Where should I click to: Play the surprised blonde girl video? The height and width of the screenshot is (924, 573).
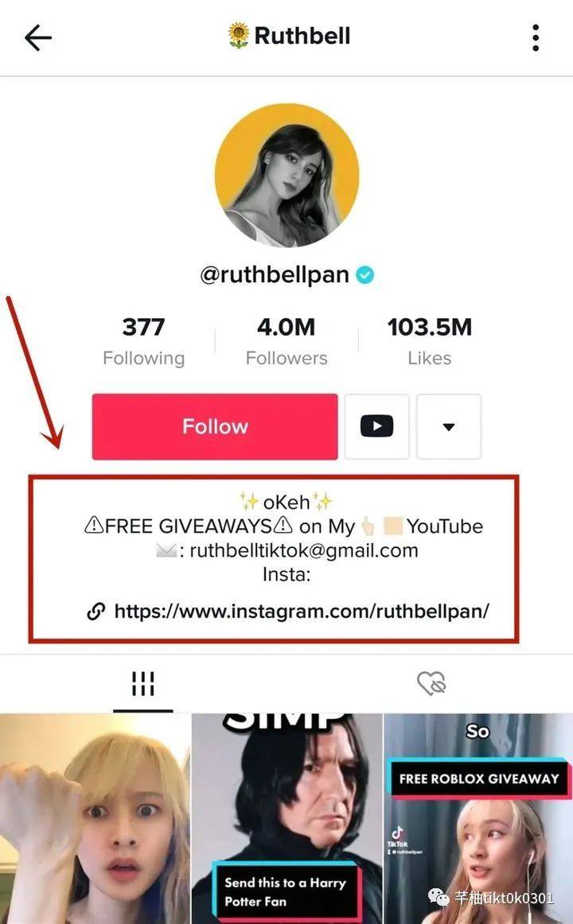pos(95,818)
